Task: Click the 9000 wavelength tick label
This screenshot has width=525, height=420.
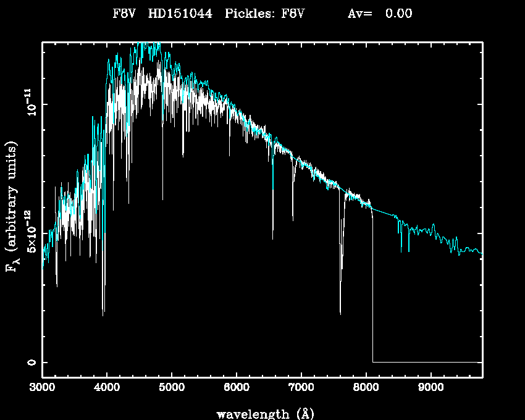Action: pyautogui.click(x=430, y=388)
